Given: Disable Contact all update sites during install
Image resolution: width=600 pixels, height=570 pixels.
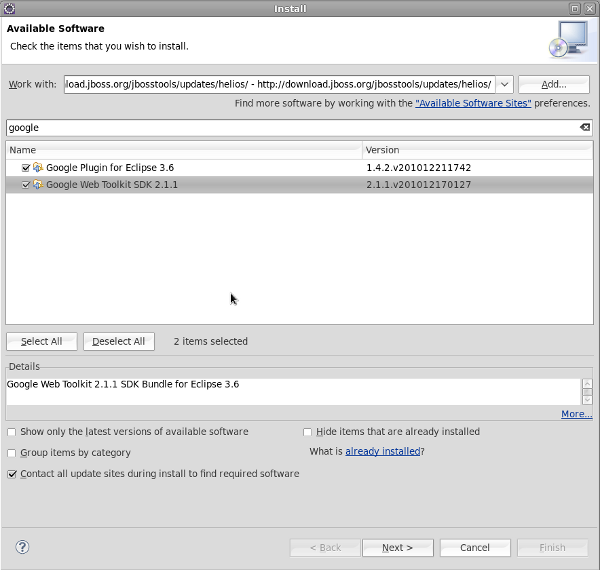Looking at the screenshot, I should click(x=12, y=474).
